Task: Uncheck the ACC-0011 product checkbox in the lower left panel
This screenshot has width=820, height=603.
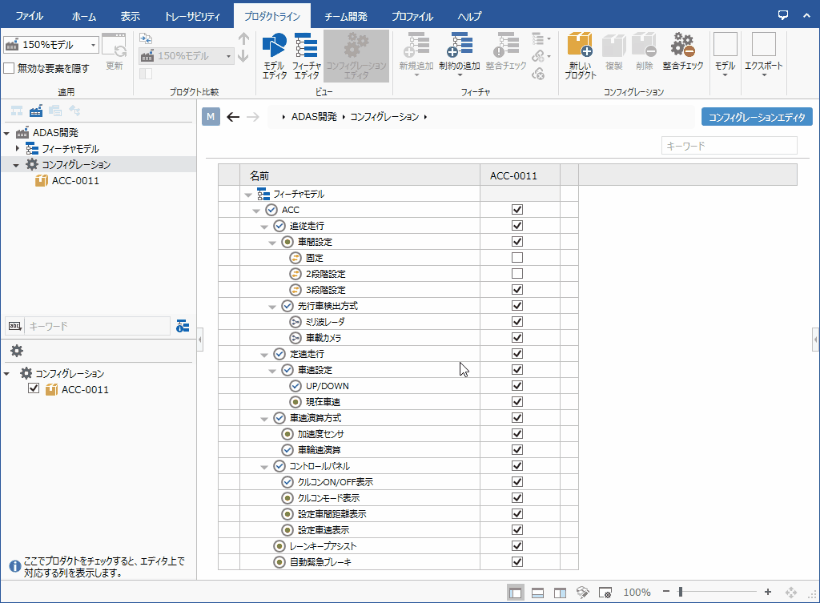Action: [34, 390]
